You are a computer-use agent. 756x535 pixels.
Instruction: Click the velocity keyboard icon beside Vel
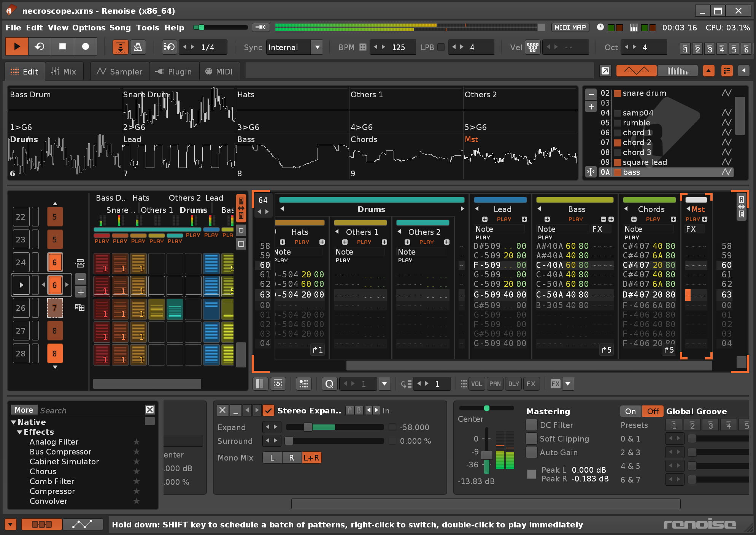point(532,47)
